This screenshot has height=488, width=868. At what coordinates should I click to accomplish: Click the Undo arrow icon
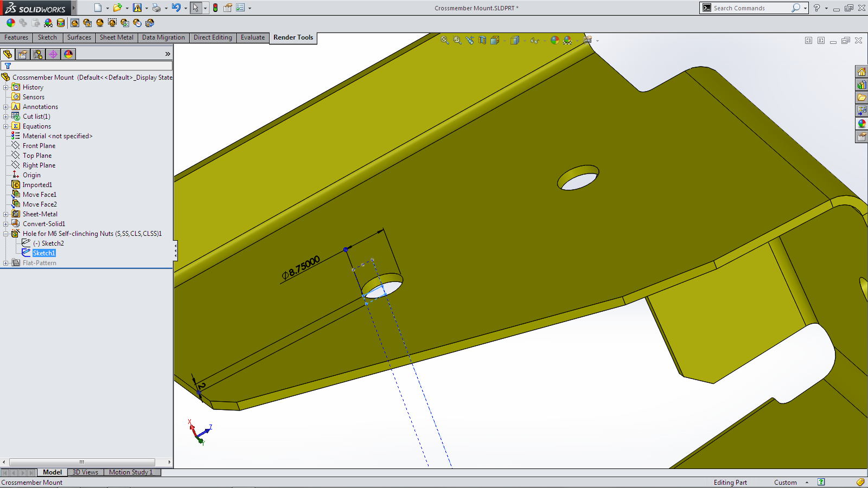click(176, 8)
